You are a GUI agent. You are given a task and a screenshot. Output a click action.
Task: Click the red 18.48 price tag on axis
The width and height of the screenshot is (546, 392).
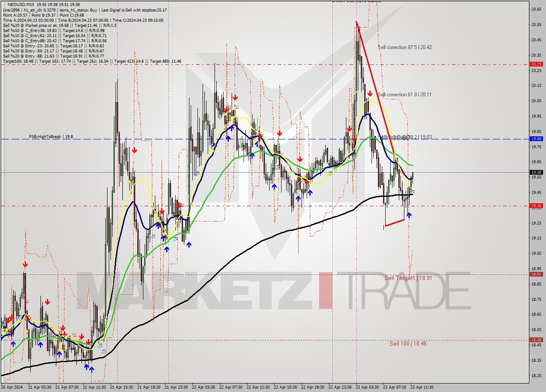click(536, 340)
